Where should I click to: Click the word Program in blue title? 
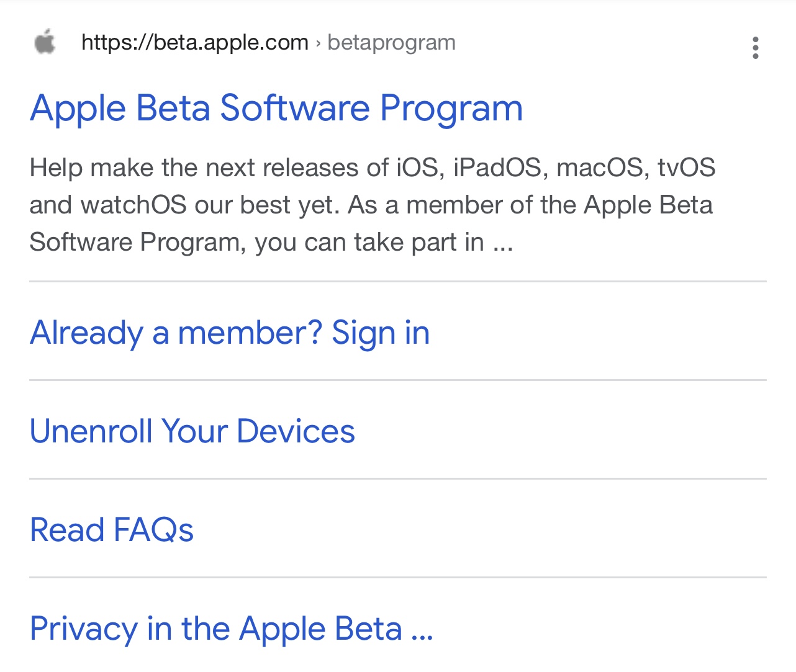click(451, 109)
